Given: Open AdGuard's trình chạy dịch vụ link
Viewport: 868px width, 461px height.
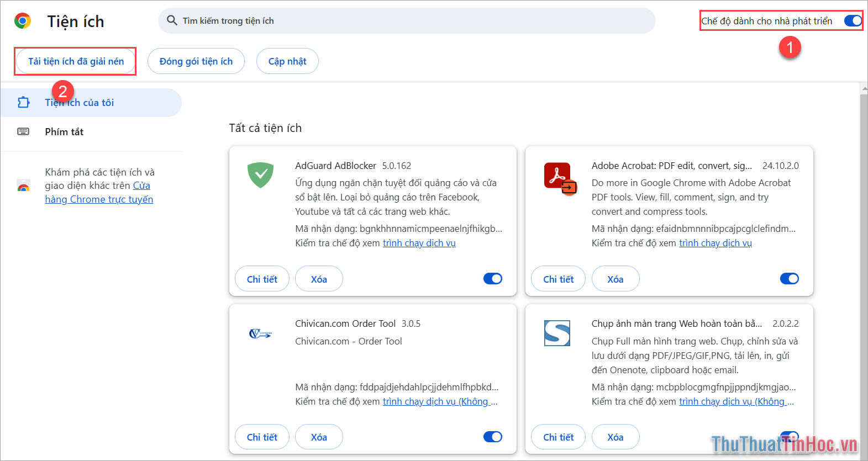Looking at the screenshot, I should click(x=419, y=243).
